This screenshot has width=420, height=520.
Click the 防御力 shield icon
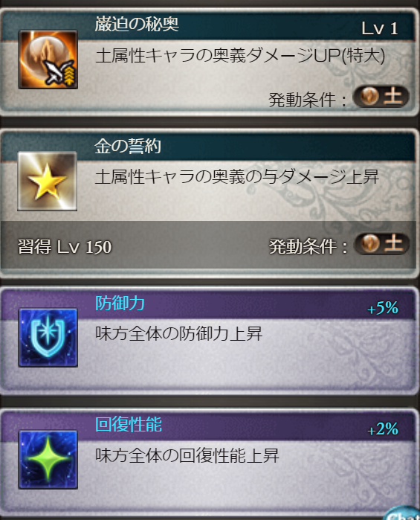48,338
